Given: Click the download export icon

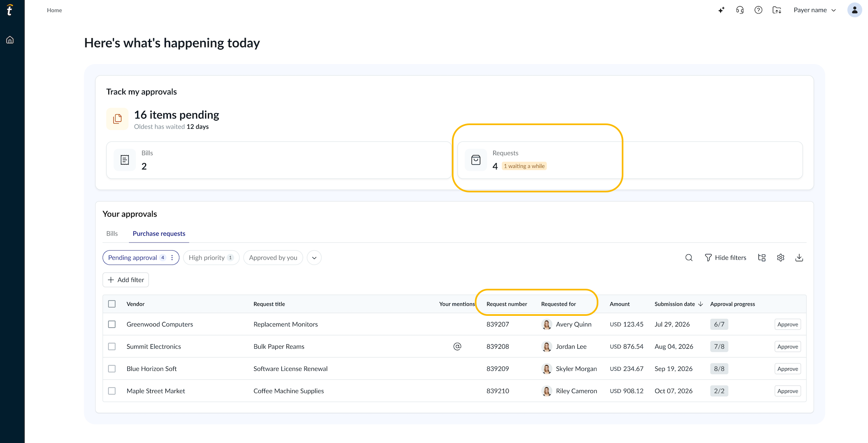Looking at the screenshot, I should coord(799,258).
